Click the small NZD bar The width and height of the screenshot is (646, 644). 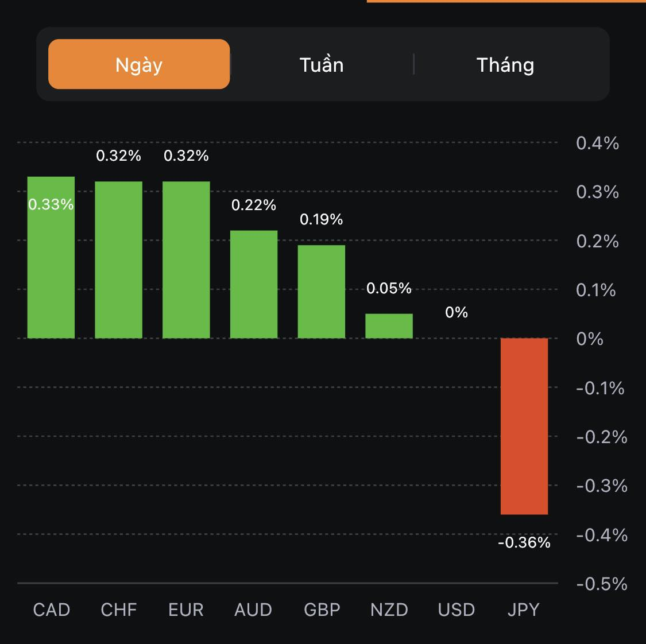(x=389, y=326)
